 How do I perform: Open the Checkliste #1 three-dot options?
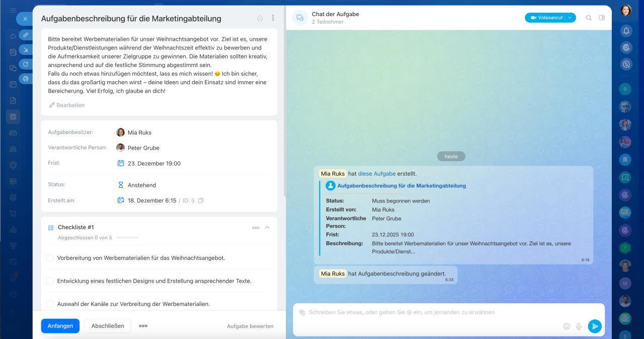(x=256, y=228)
